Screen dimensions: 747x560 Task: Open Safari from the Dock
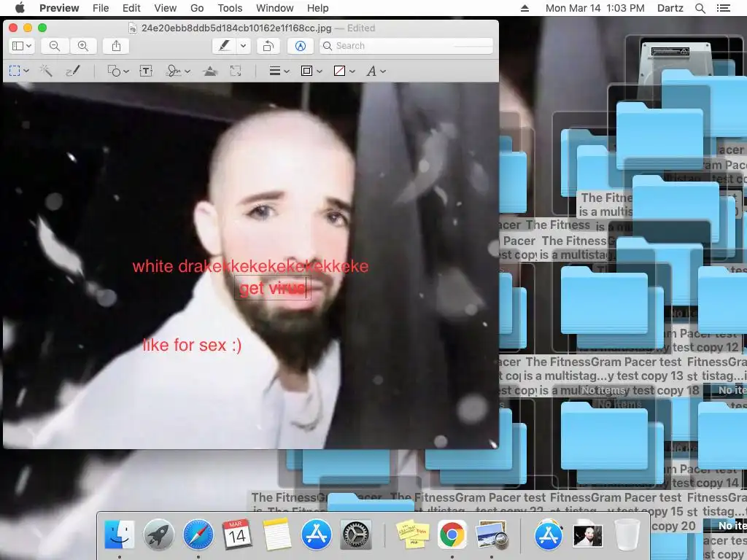point(198,534)
